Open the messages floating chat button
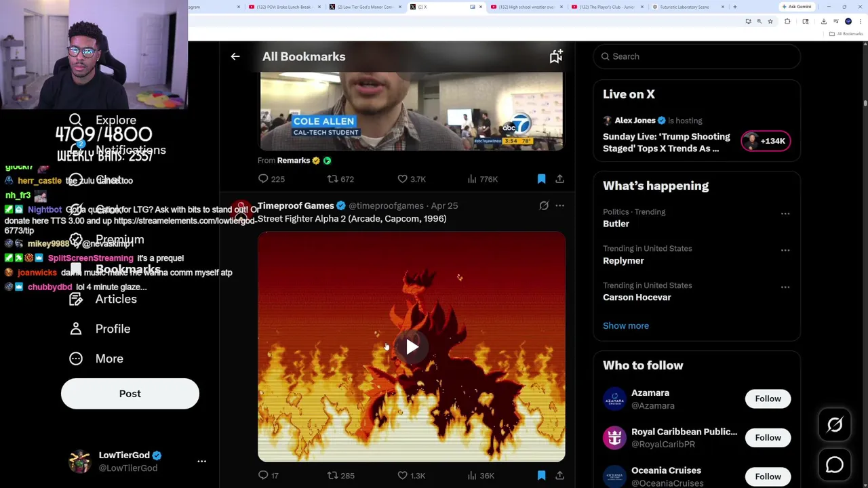Image resolution: width=868 pixels, height=488 pixels. click(x=835, y=465)
